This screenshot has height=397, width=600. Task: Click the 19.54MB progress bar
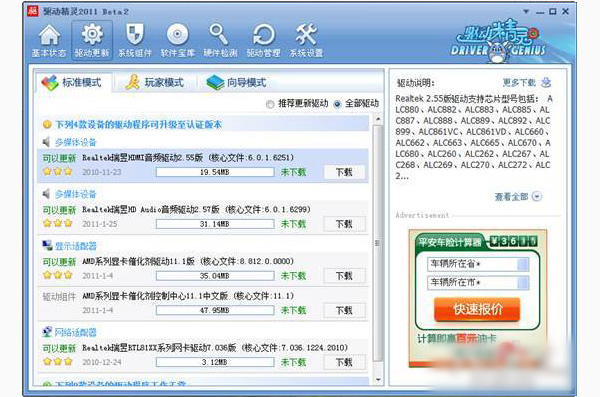[x=215, y=172]
